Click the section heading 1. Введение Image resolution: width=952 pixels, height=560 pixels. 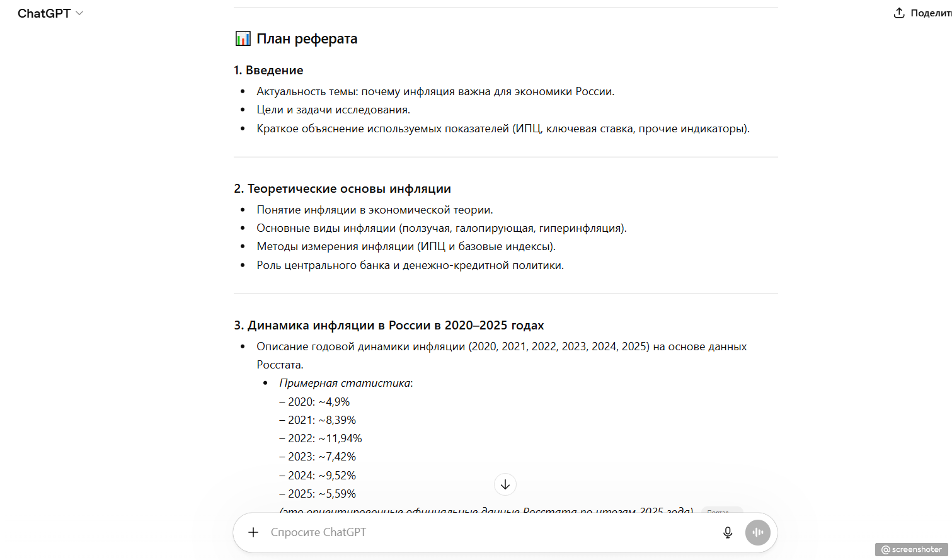coord(268,70)
